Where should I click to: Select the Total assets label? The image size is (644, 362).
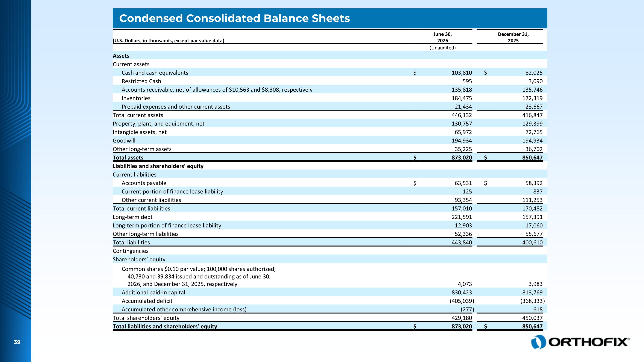point(128,158)
